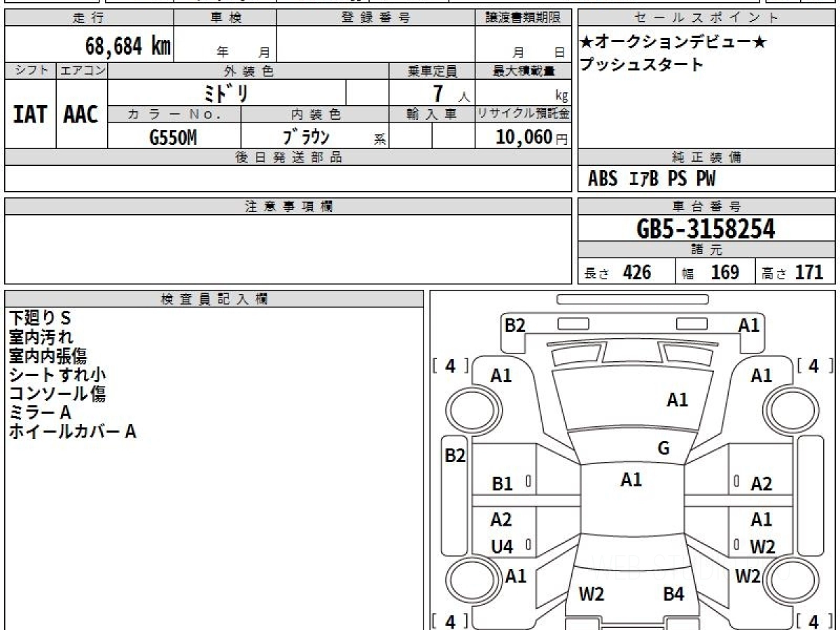Click the 登録番号 header cell
840x630 pixels.
coord(376,18)
